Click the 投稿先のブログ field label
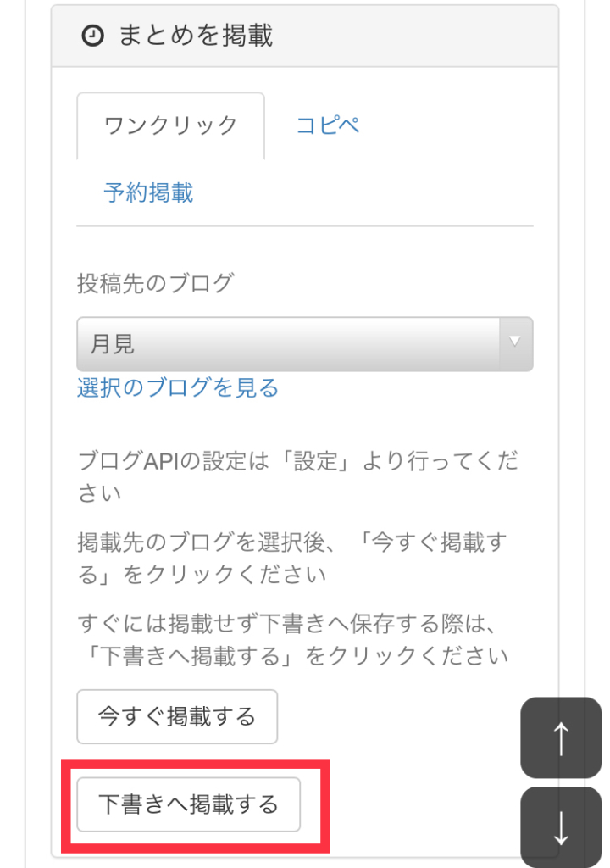The height and width of the screenshot is (868, 610). [x=156, y=283]
